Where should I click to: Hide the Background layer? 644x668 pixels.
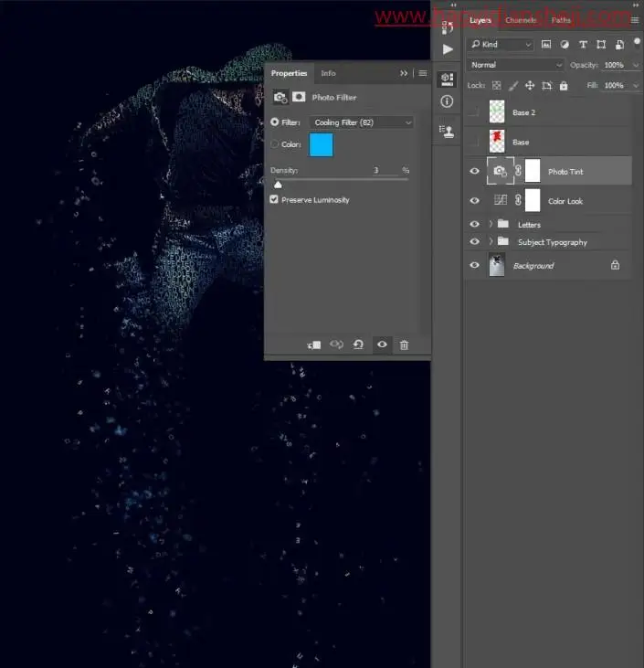point(474,265)
